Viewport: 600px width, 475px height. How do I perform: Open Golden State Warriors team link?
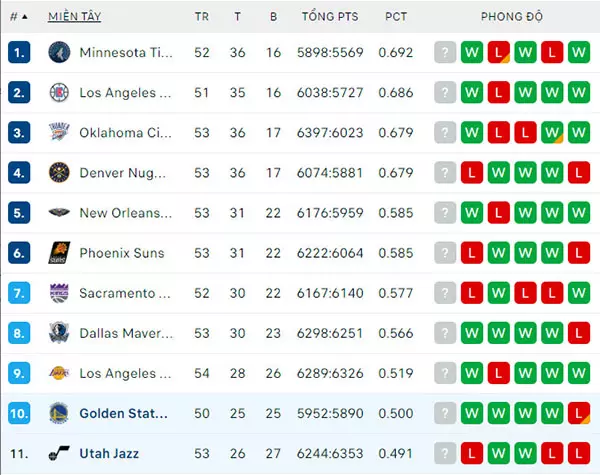click(x=124, y=413)
